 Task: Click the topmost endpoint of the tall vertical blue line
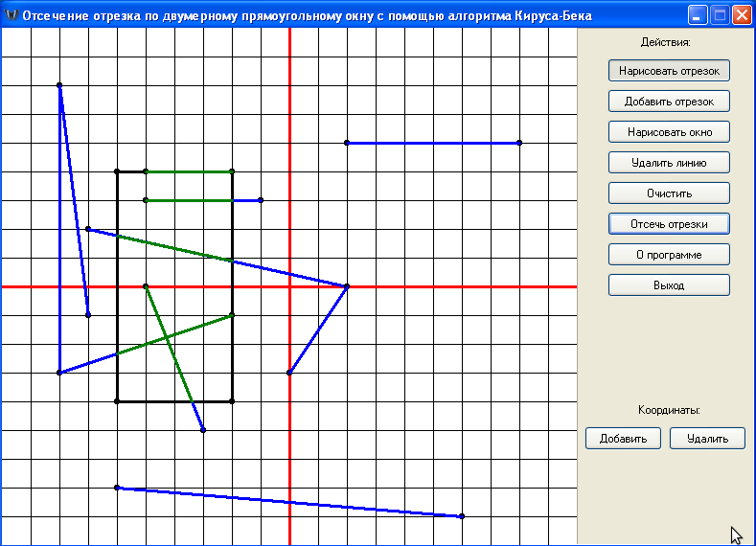pyautogui.click(x=59, y=85)
